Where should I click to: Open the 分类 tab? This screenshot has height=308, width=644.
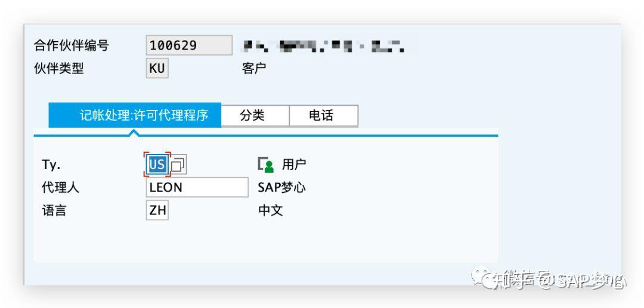tap(255, 116)
